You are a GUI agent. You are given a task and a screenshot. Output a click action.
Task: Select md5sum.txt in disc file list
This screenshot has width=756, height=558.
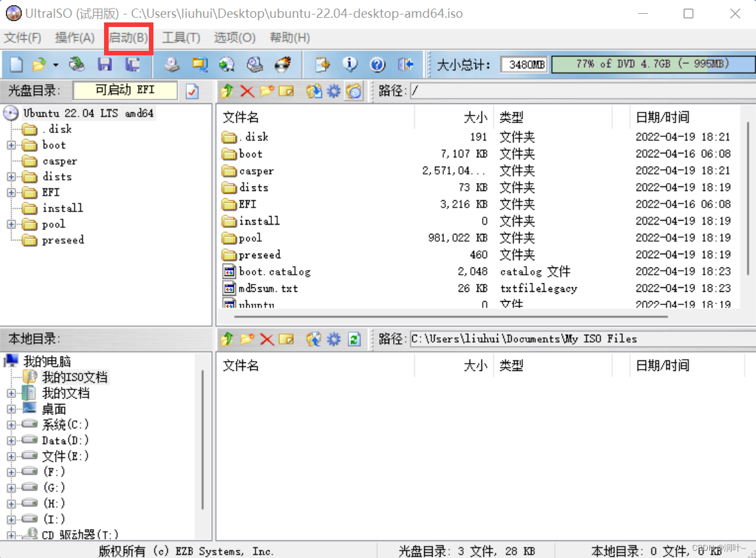[269, 289]
